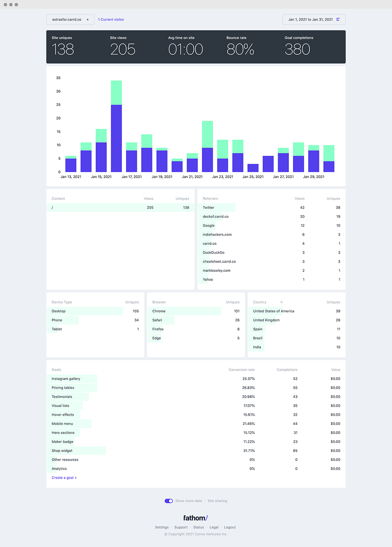Select the Firefox browser row
Image resolution: width=392 pixels, height=547 pixels.
(x=196, y=329)
